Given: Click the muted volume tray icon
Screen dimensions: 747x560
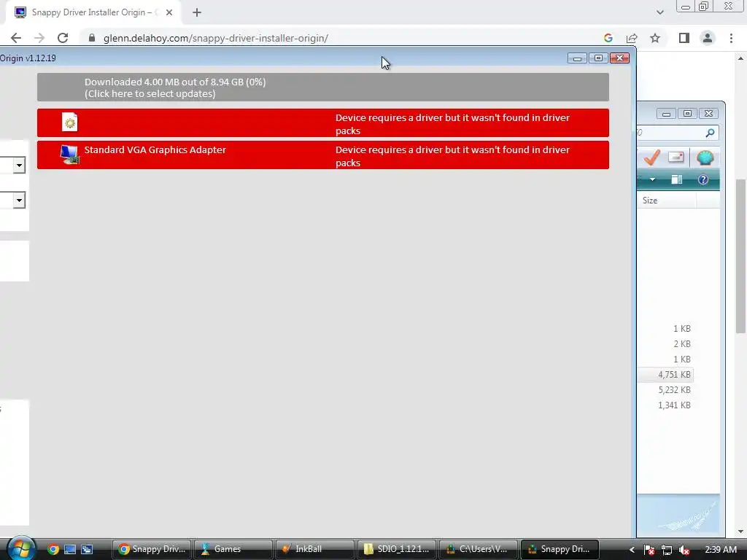Looking at the screenshot, I should (684, 550).
